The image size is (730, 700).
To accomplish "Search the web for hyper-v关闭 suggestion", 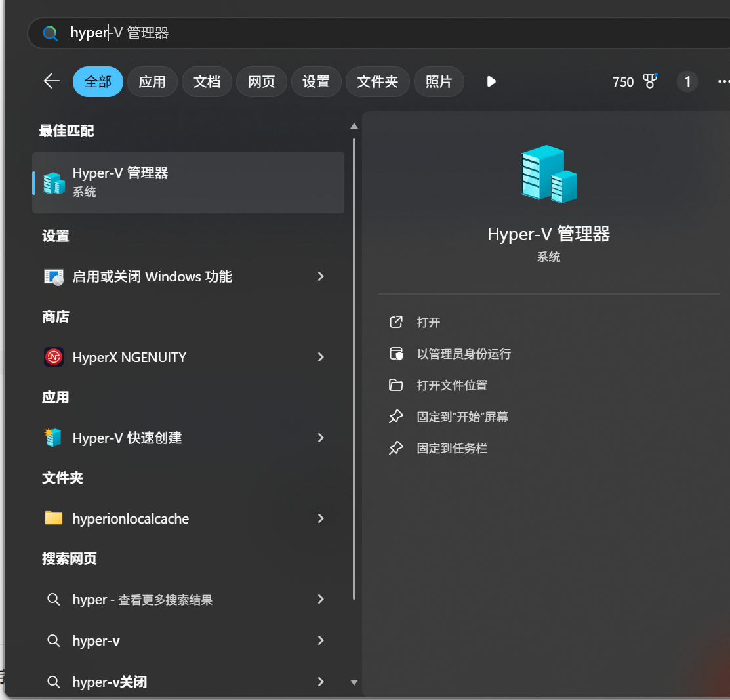I will 188,682.
